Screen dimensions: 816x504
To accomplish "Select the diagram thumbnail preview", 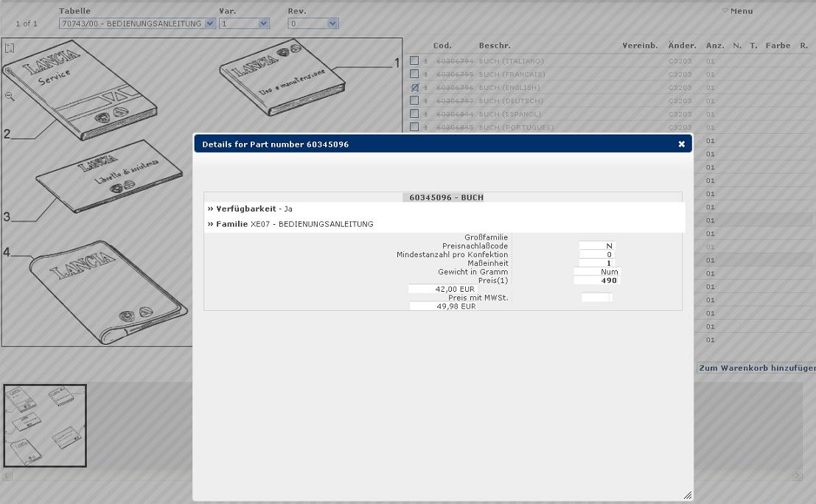I will click(x=45, y=426).
